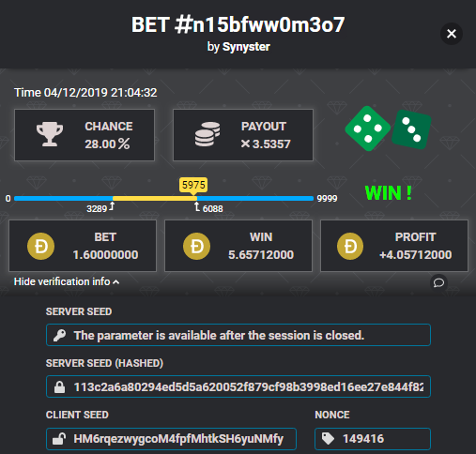The width and height of the screenshot is (476, 454).
Task: Select the Nonce value field 149416
Action: 373,439
